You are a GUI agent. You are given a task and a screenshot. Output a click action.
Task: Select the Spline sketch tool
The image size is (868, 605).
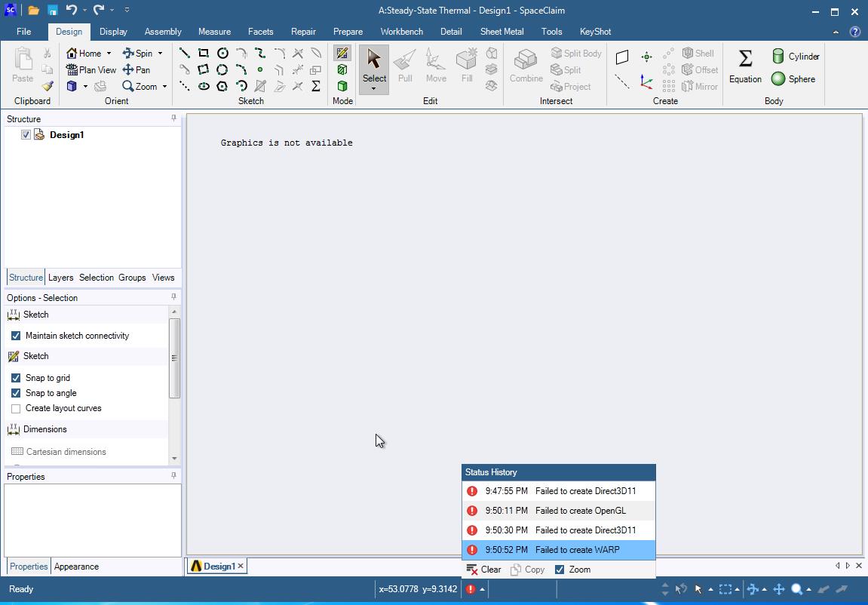click(260, 53)
